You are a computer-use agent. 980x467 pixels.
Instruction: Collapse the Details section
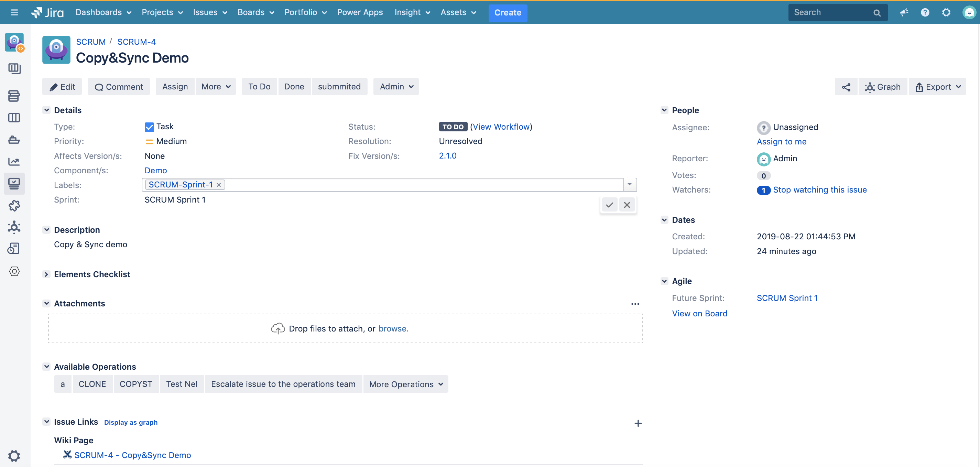[46, 110]
